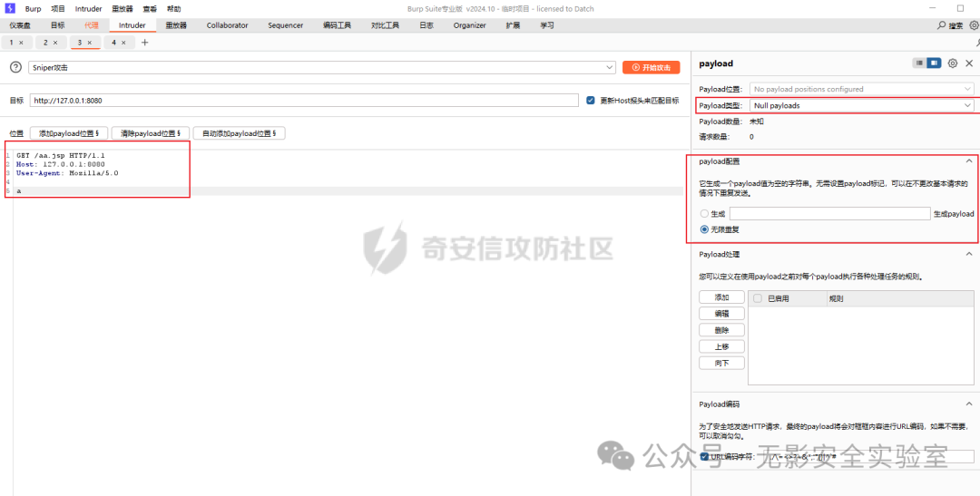980x496 pixels.
Task: Switch to the Collaborator tab
Action: tap(228, 25)
